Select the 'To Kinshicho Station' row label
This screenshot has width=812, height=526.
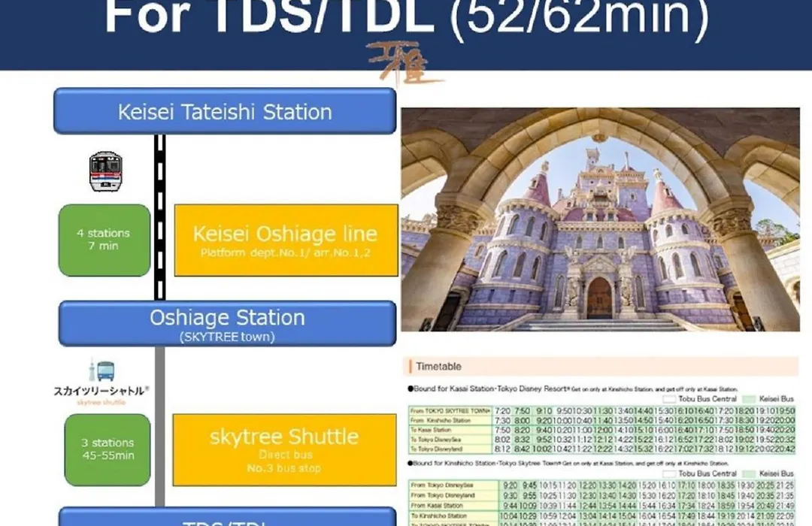453,516
